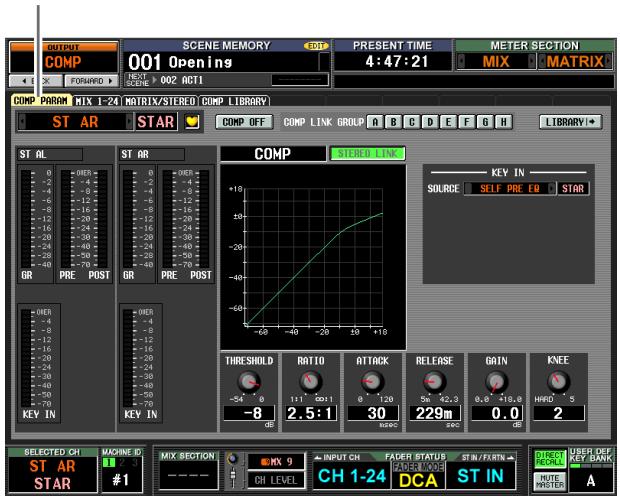Click the THRESHOLD knob
The width and height of the screenshot is (620, 498).
click(249, 382)
